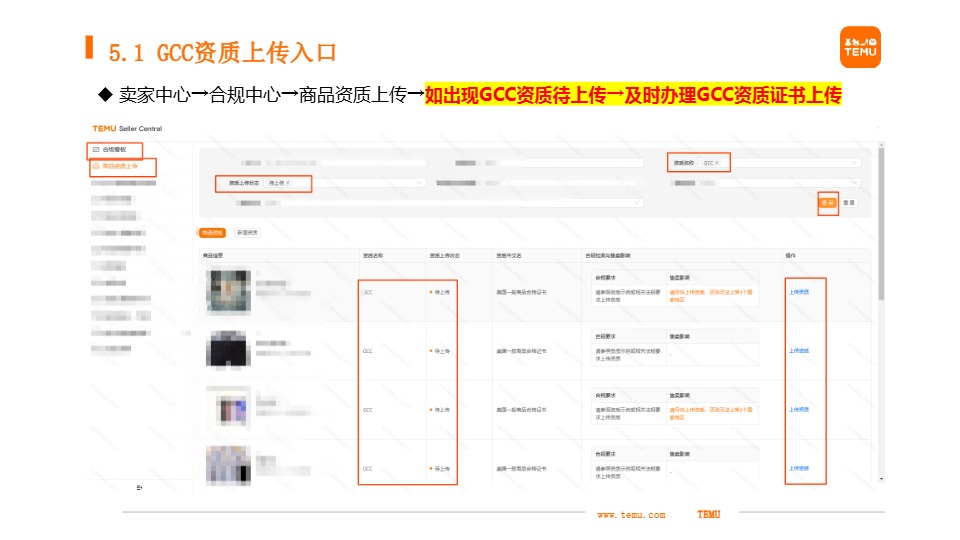Select the orange highlighted tab above the table
960x540 pixels.
212,233
